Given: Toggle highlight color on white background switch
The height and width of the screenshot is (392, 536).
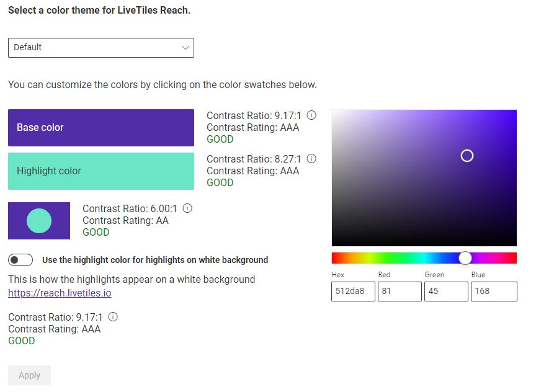Looking at the screenshot, I should click(20, 260).
